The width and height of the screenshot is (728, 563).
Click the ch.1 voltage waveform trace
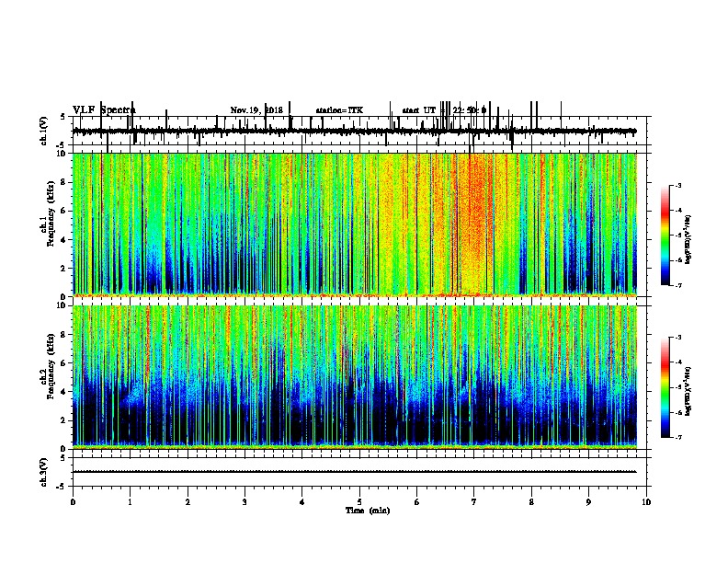click(355, 131)
